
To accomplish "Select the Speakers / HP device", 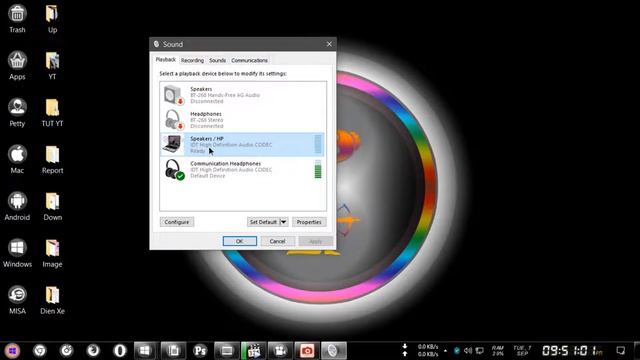I will pos(242,144).
